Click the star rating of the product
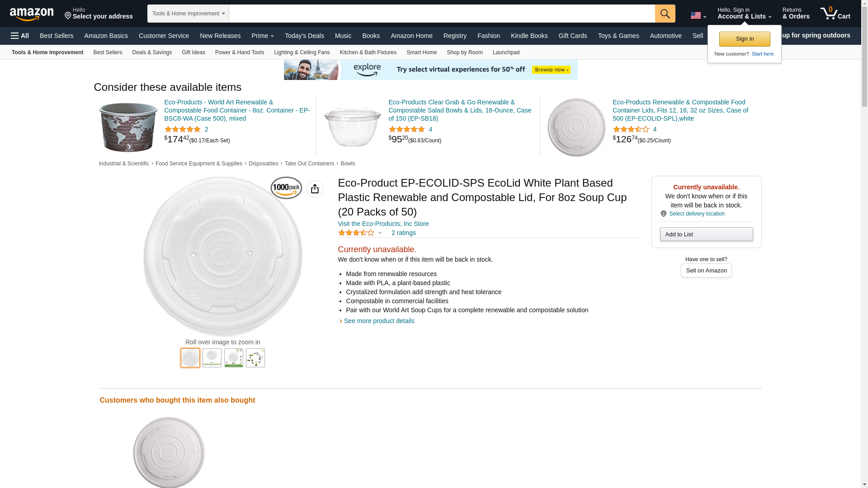The height and width of the screenshot is (488, 868). 356,233
